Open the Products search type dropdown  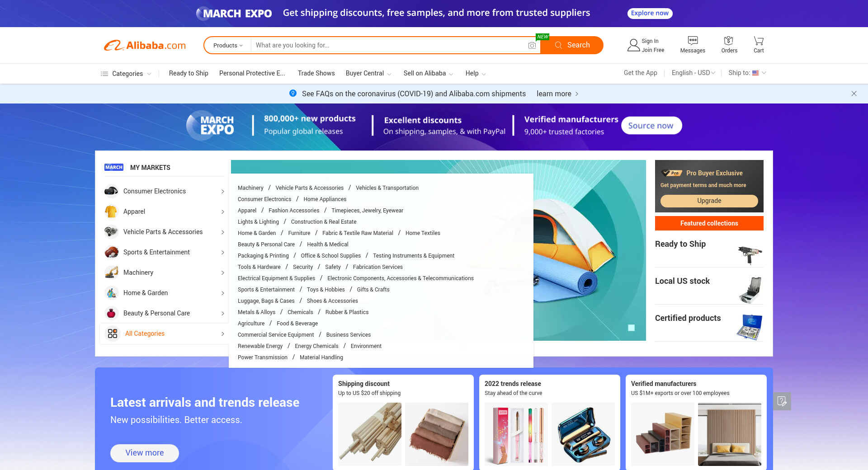[228, 45]
